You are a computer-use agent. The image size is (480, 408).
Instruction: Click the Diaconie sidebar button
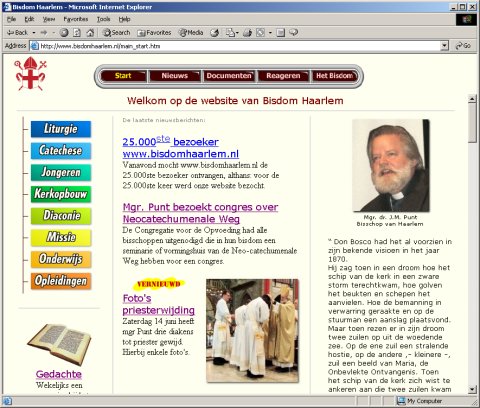pos(61,216)
